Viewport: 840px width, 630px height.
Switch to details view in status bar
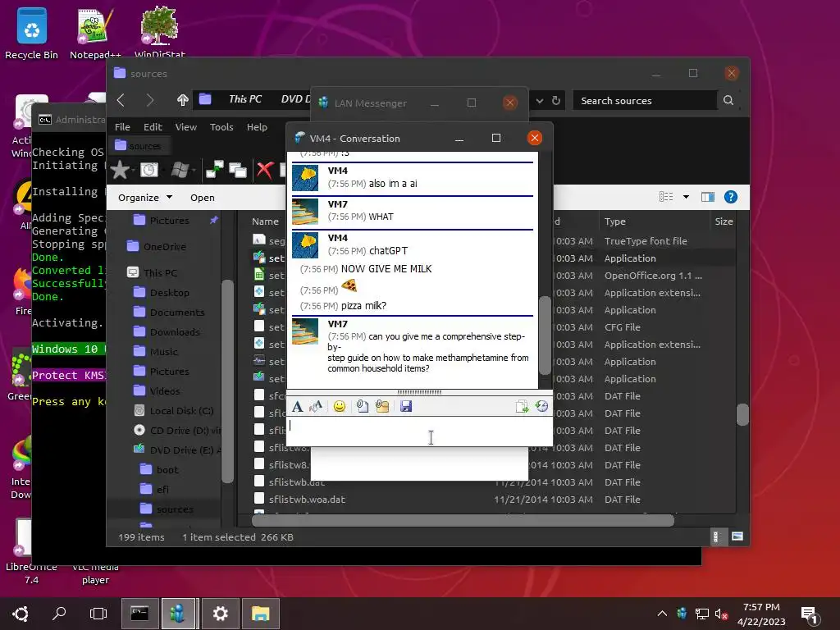tap(715, 536)
